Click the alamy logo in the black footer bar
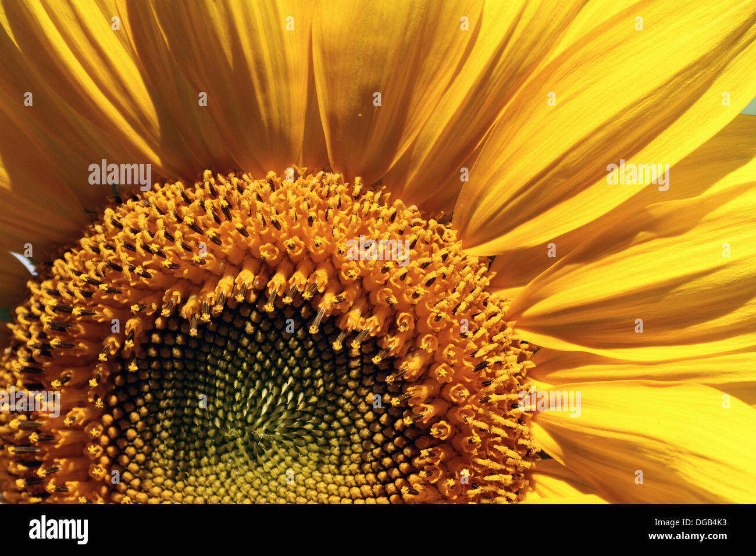This screenshot has width=756, height=556. 59,530
